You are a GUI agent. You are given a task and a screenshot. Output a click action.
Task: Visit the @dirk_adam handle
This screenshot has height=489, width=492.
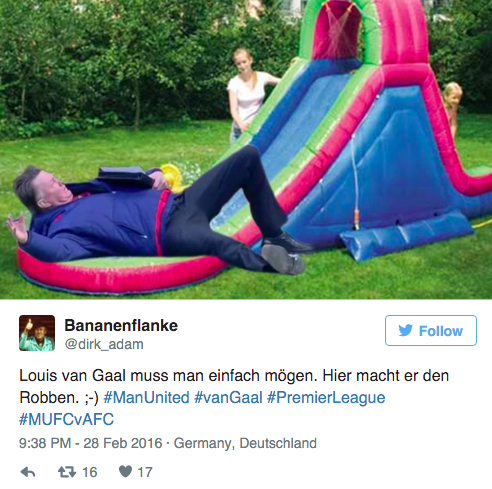coord(104,344)
